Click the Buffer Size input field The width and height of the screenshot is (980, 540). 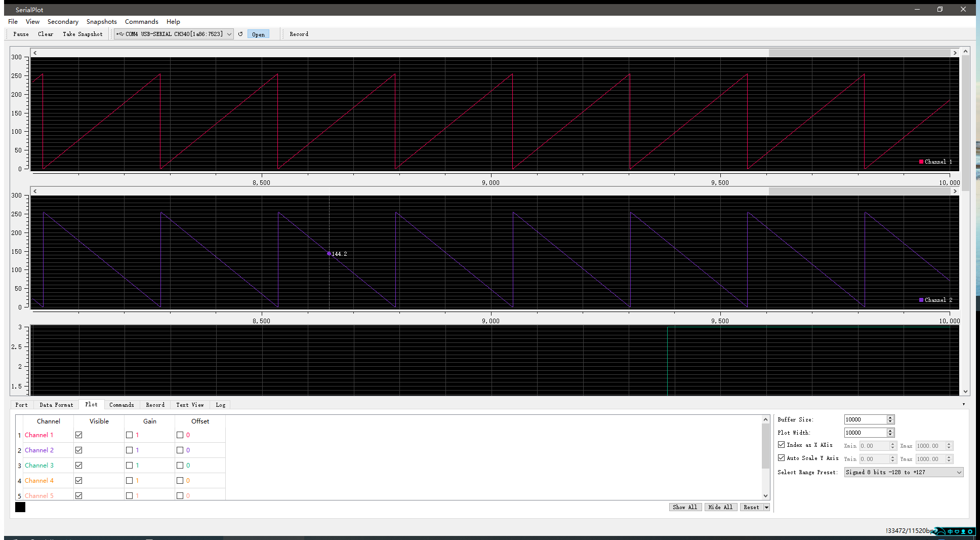pyautogui.click(x=865, y=419)
